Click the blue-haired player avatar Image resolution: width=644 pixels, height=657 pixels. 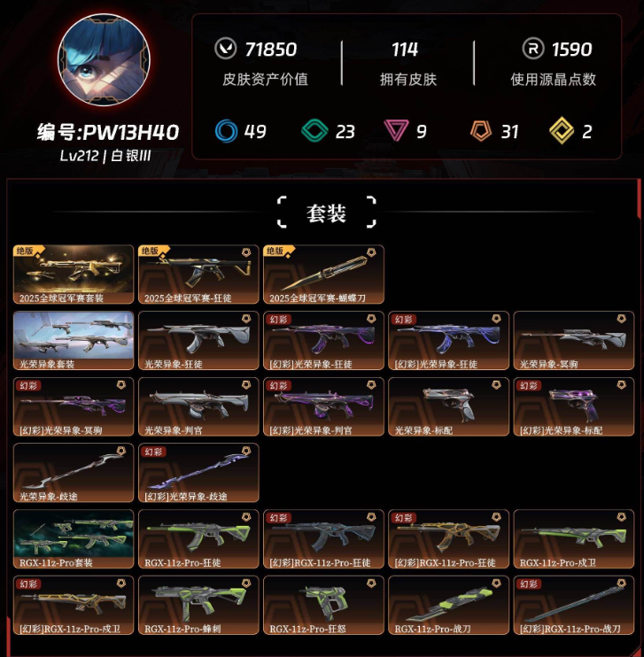[x=104, y=59]
